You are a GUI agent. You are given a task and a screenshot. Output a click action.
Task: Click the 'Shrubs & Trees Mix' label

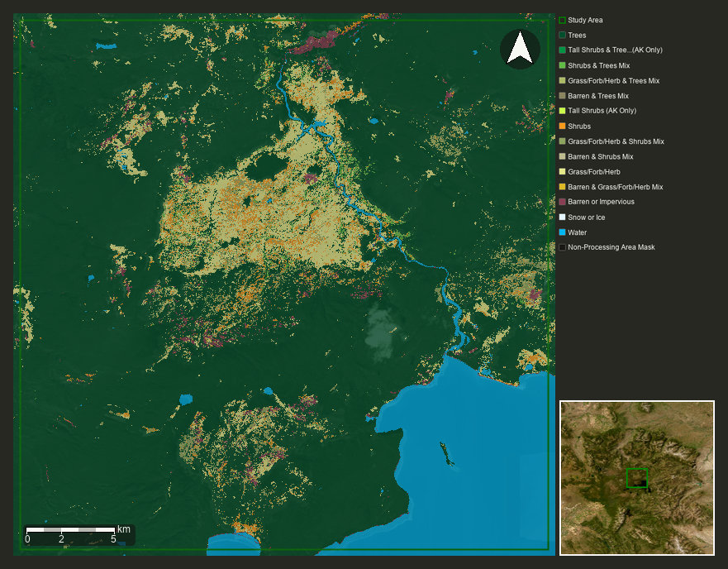point(598,65)
